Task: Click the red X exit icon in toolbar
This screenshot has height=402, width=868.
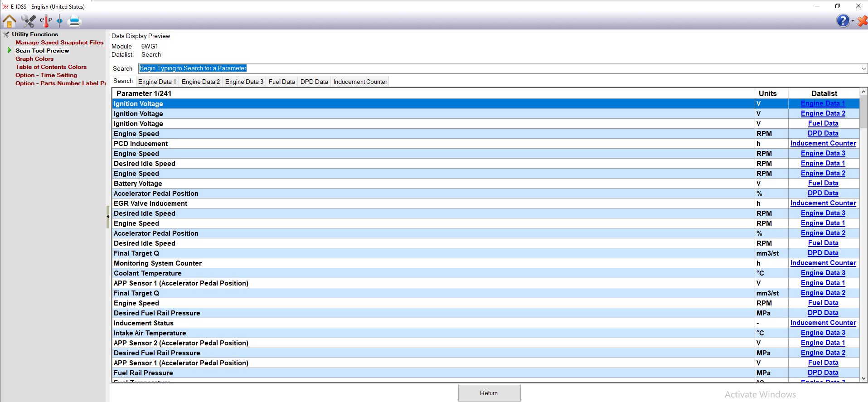Action: 863,21
